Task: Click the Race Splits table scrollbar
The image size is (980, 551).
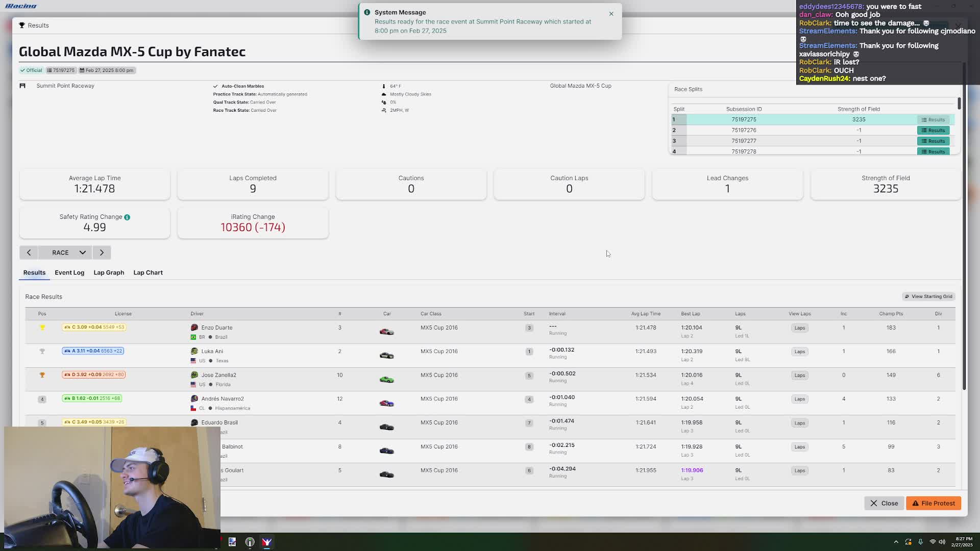Action: (x=959, y=103)
